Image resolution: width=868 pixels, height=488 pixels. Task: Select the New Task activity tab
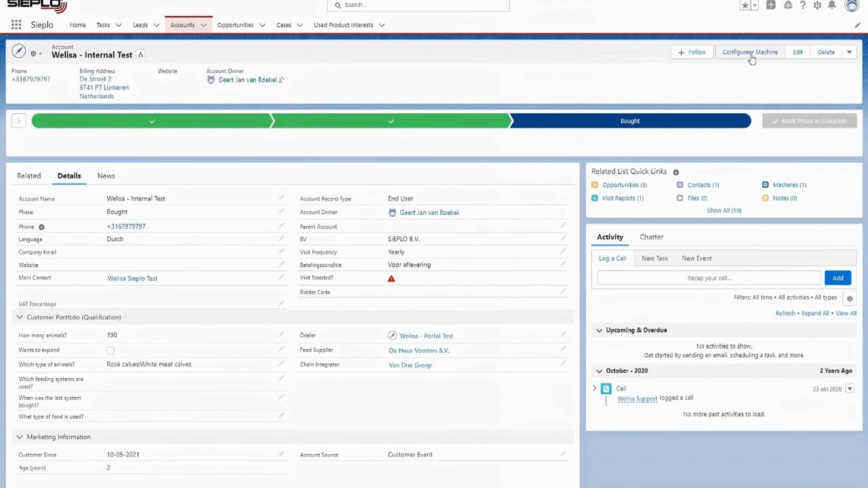coord(655,258)
